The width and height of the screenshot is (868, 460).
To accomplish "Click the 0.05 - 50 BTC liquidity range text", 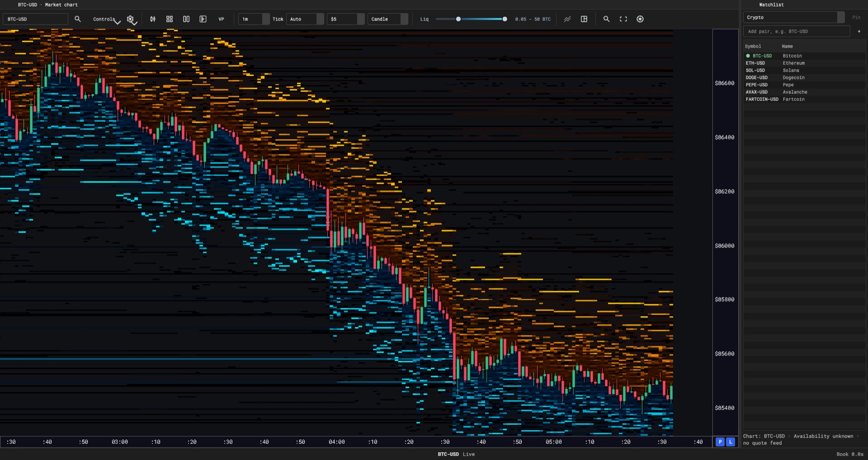I will [x=533, y=19].
